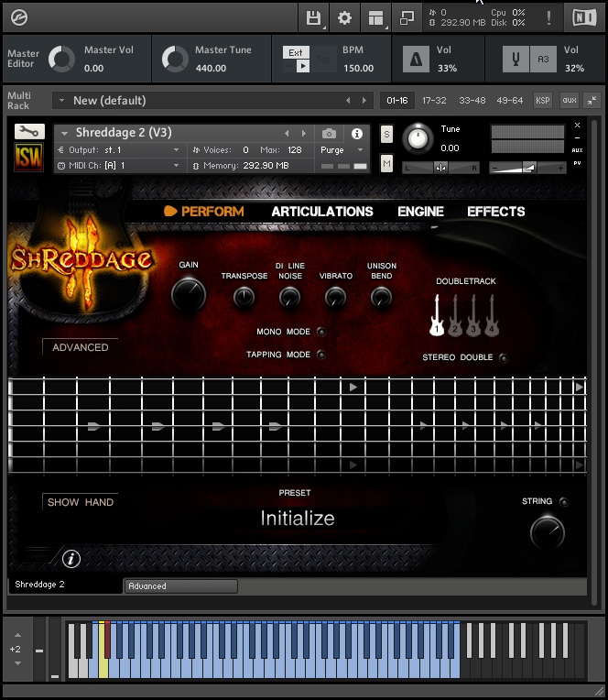Click the camera snapshot icon
Image resolution: width=608 pixels, height=700 pixels.
(330, 134)
